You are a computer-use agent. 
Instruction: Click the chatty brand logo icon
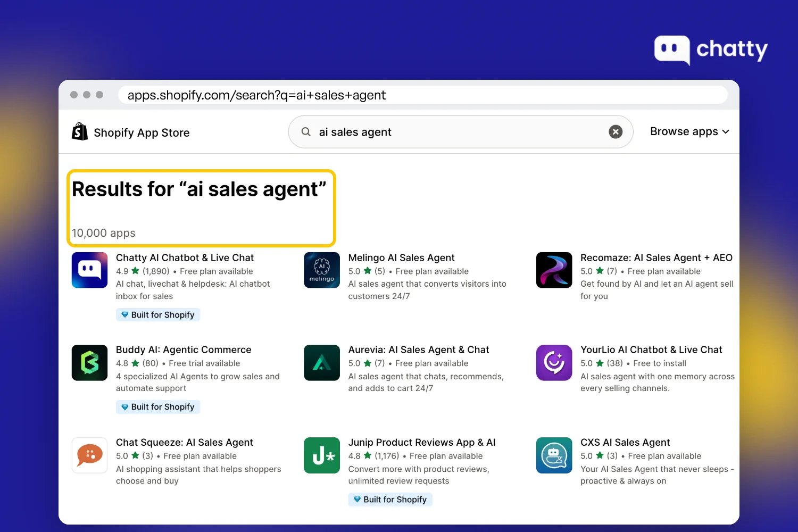(x=672, y=50)
